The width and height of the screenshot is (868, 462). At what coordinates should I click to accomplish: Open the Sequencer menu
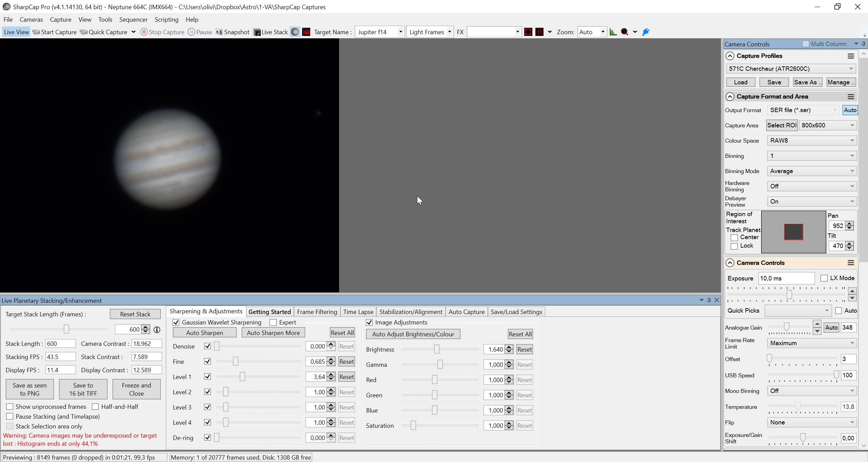(133, 19)
